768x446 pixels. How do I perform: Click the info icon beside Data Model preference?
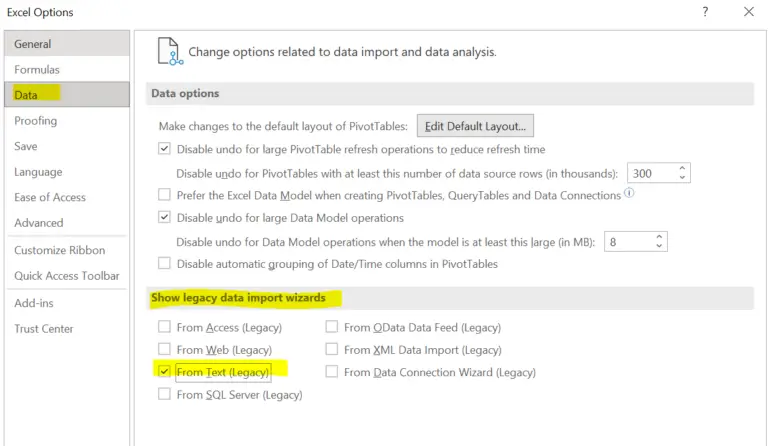[x=629, y=193]
